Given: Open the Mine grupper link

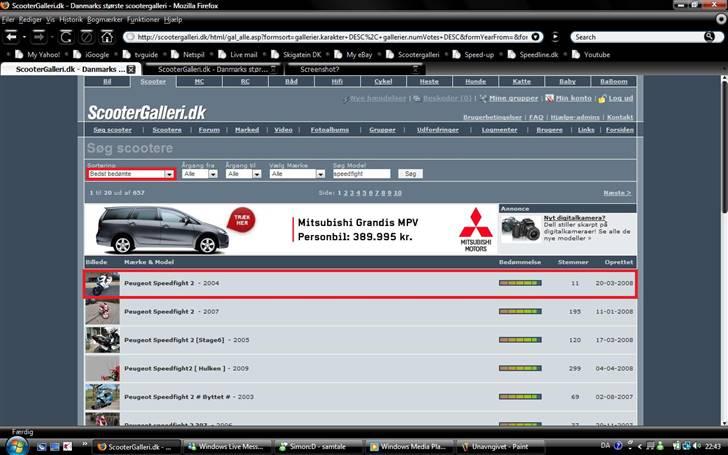Looking at the screenshot, I should 514,98.
